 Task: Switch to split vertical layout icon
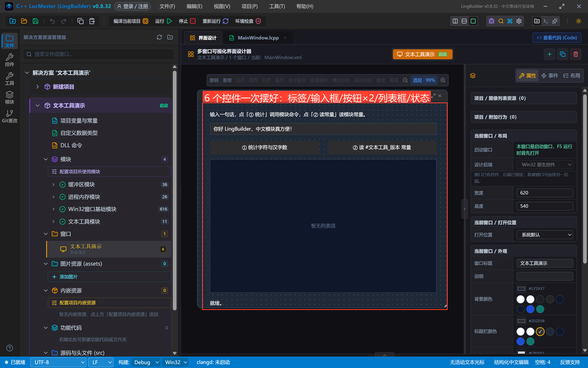455,21
